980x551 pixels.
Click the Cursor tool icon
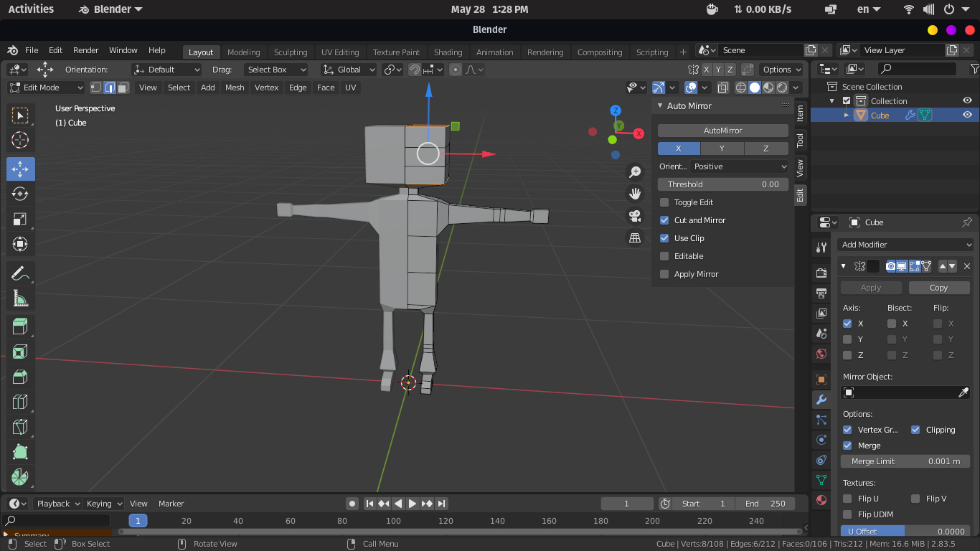(x=20, y=140)
